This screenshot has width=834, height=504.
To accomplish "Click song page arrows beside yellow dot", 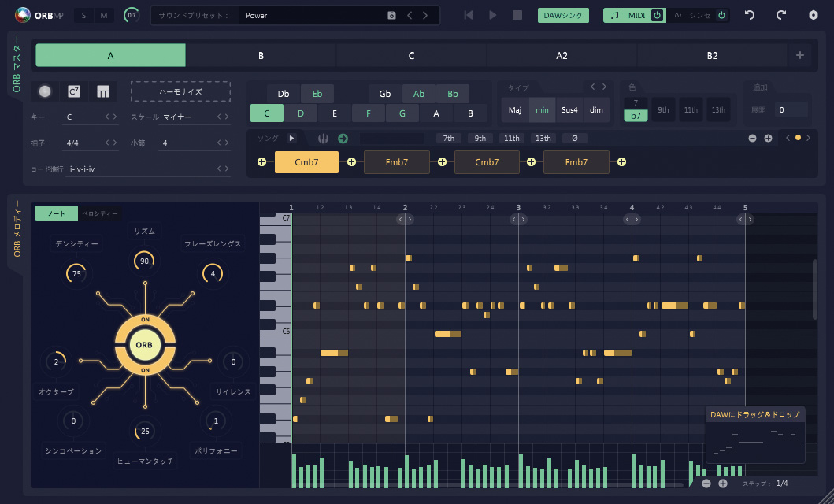I will (797, 139).
